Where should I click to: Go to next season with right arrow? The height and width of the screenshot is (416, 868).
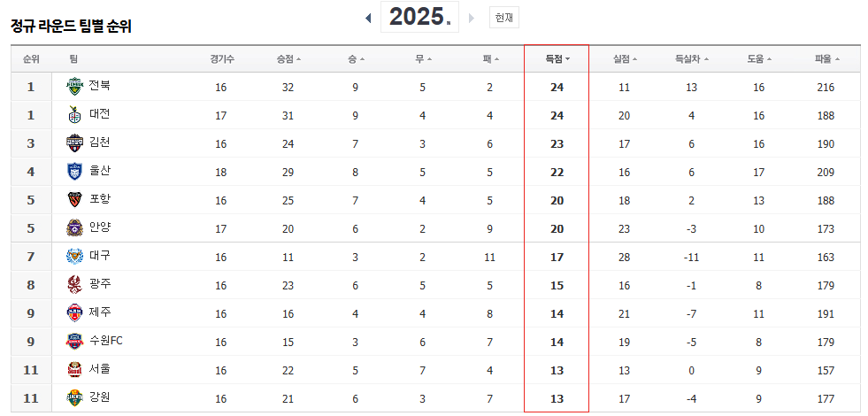[x=472, y=18]
